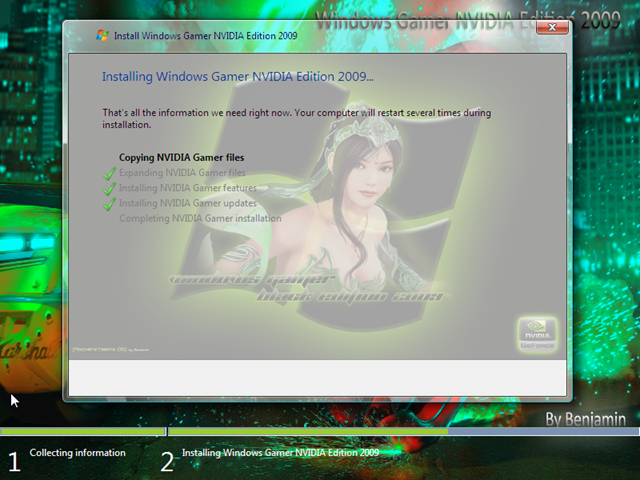Image resolution: width=640 pixels, height=480 pixels.
Task: Click the white footer area of the dialog
Action: [317, 378]
